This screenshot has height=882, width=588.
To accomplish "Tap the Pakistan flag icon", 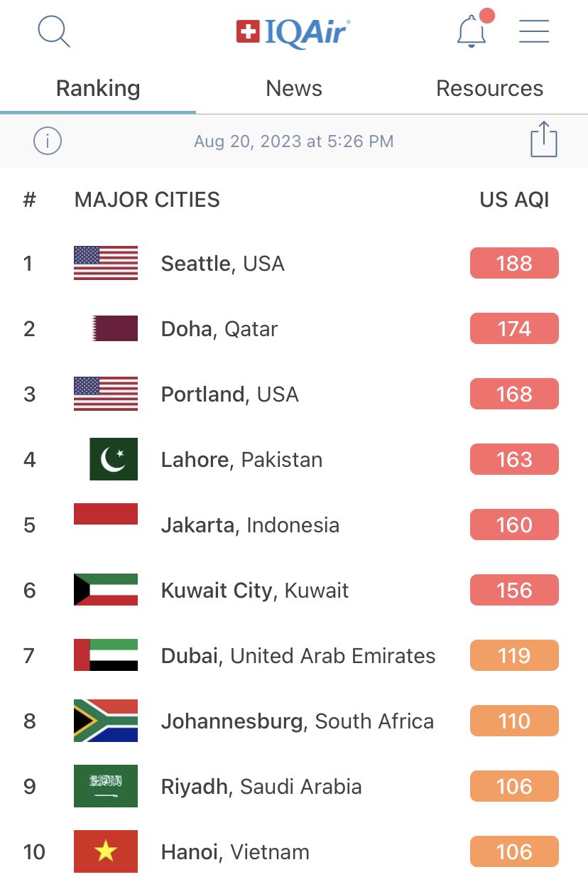I will coord(114,459).
